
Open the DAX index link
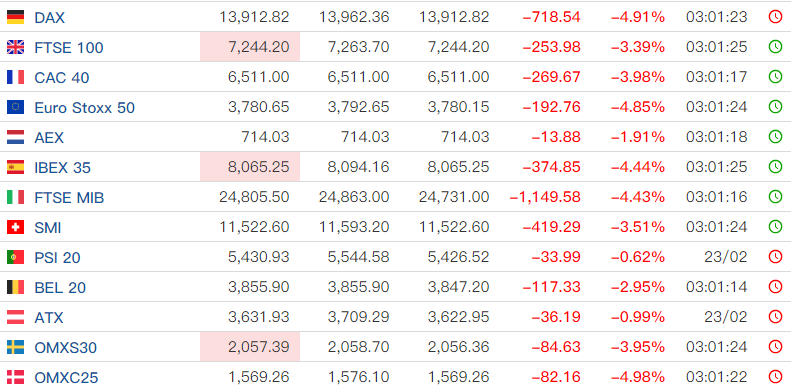coord(49,18)
